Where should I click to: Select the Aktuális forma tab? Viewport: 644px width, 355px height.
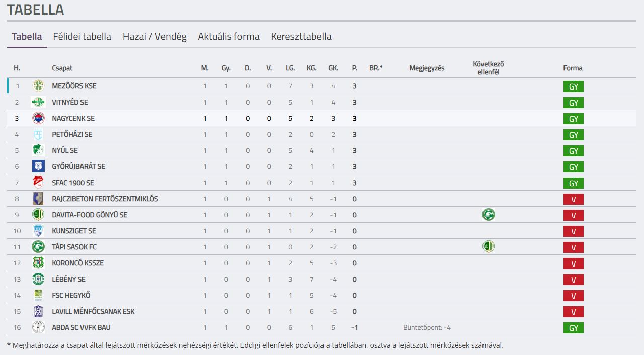[229, 37]
